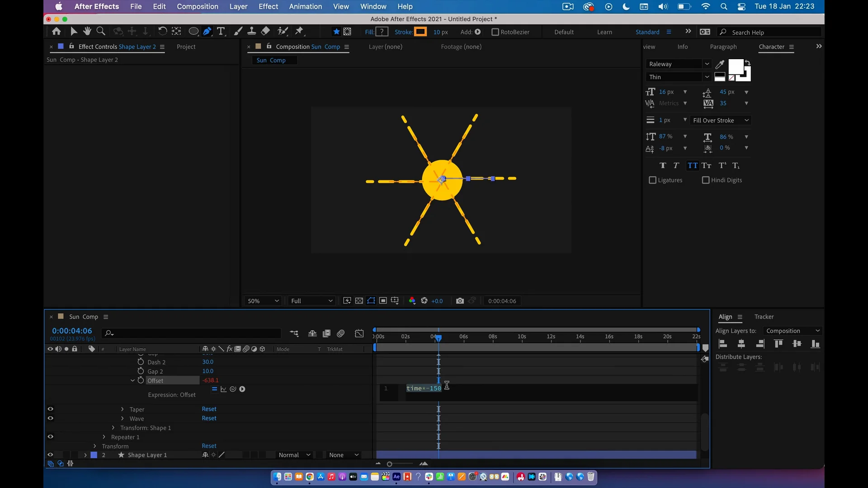Open the 50% magnification dropdown
Viewport: 868px width, 488px height.
click(263, 301)
